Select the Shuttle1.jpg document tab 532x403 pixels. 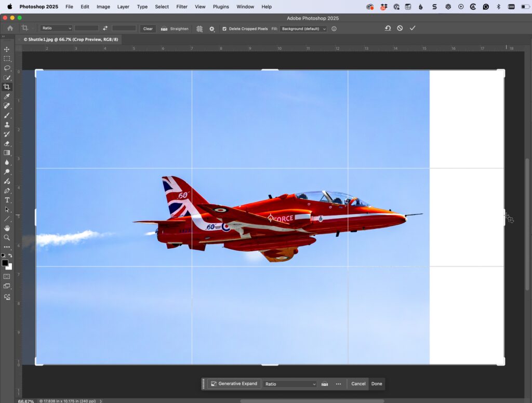(x=71, y=39)
